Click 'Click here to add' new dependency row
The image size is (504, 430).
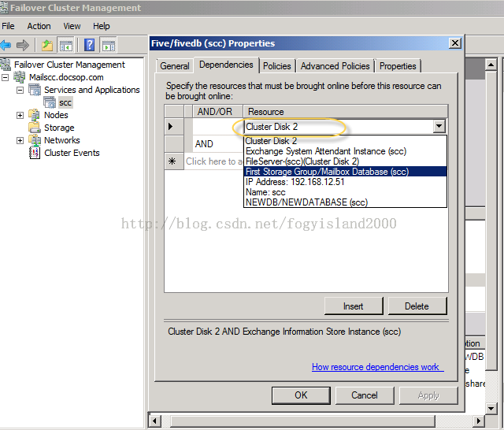pos(213,161)
